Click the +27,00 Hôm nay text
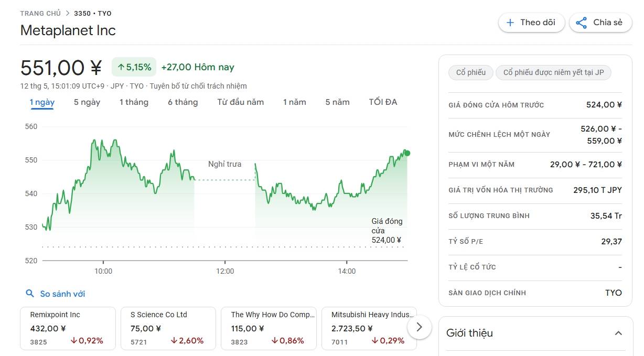 click(x=198, y=67)
